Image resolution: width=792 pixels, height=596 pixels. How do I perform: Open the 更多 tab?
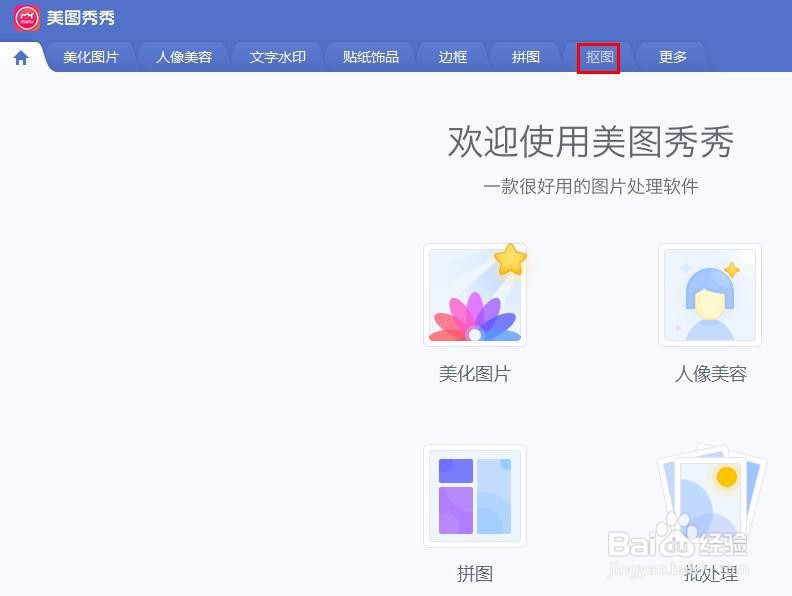(672, 57)
